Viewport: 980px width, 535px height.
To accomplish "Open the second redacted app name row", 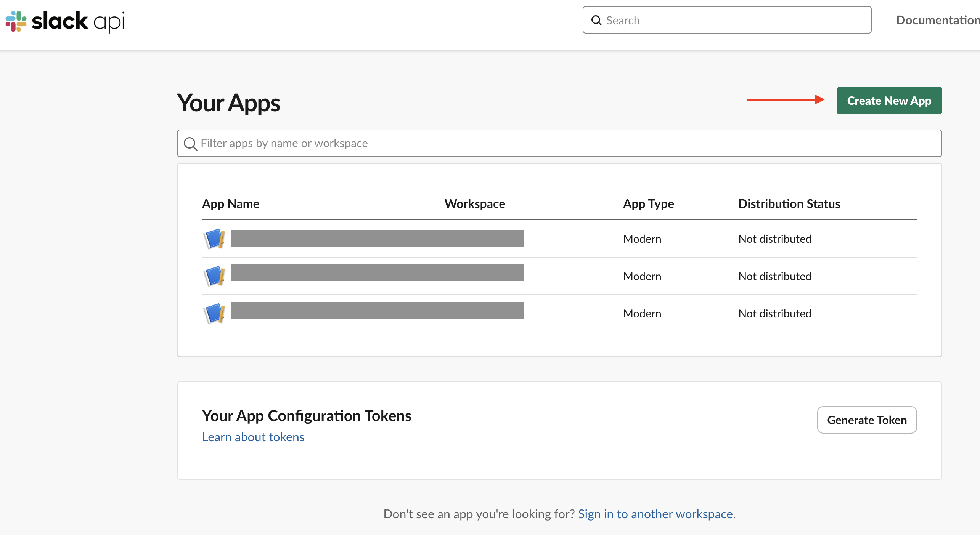I will click(377, 273).
